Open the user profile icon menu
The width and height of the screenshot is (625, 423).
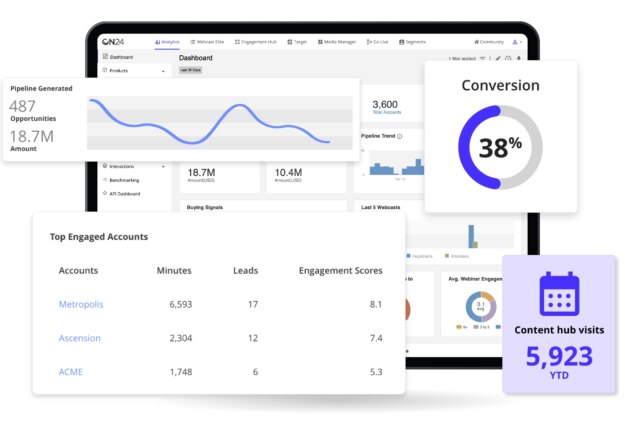(x=516, y=42)
